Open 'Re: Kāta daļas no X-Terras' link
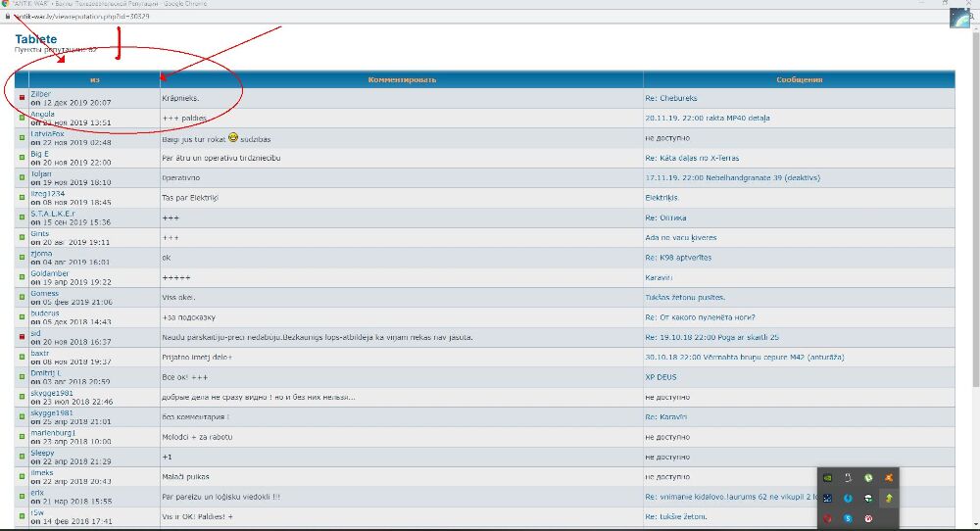 pyautogui.click(x=692, y=158)
